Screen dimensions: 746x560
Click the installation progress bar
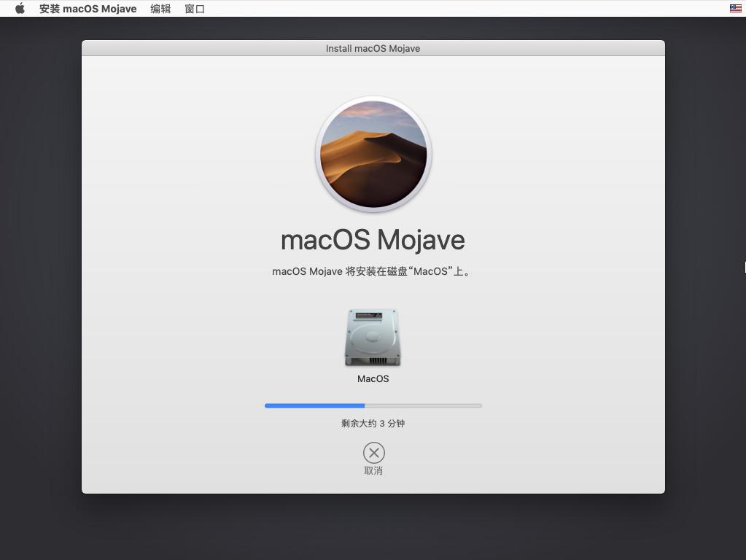coord(373,405)
